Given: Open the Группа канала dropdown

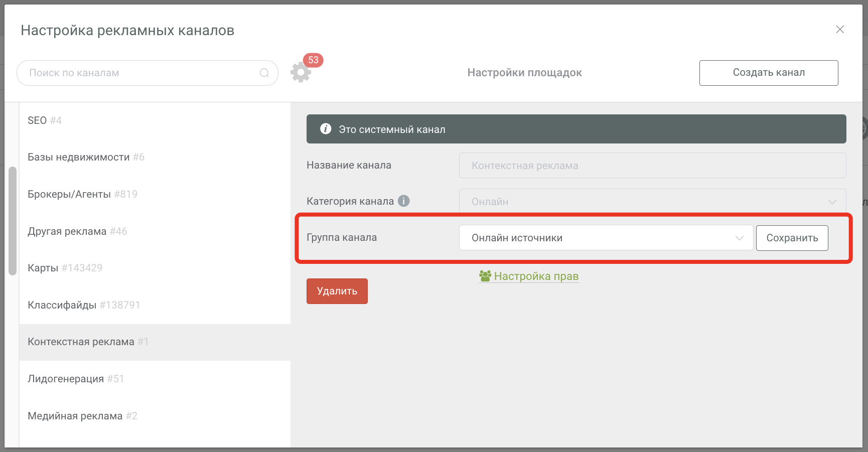Looking at the screenshot, I should (x=606, y=238).
